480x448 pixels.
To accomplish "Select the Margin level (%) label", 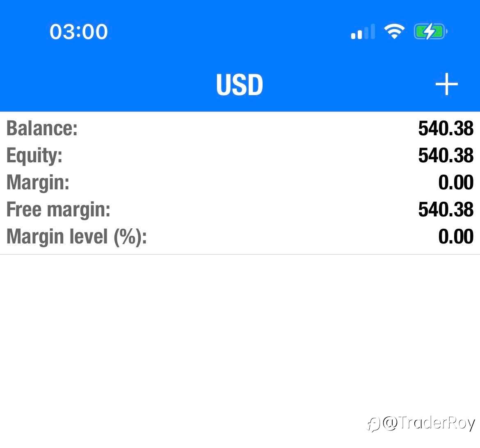I will (x=77, y=237).
